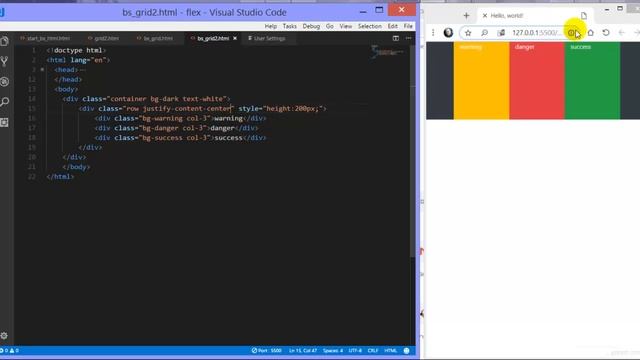Click the "bg-danger col-3" class text

pos(174,128)
